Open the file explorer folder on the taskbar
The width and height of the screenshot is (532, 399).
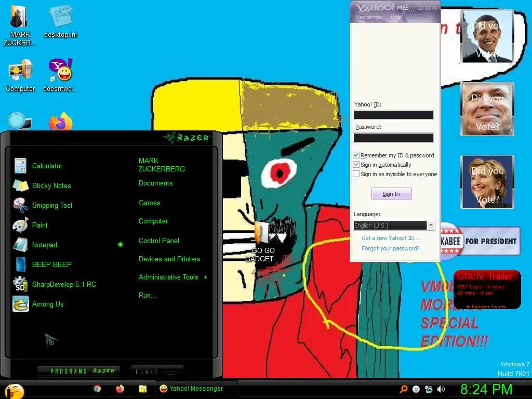click(142, 389)
